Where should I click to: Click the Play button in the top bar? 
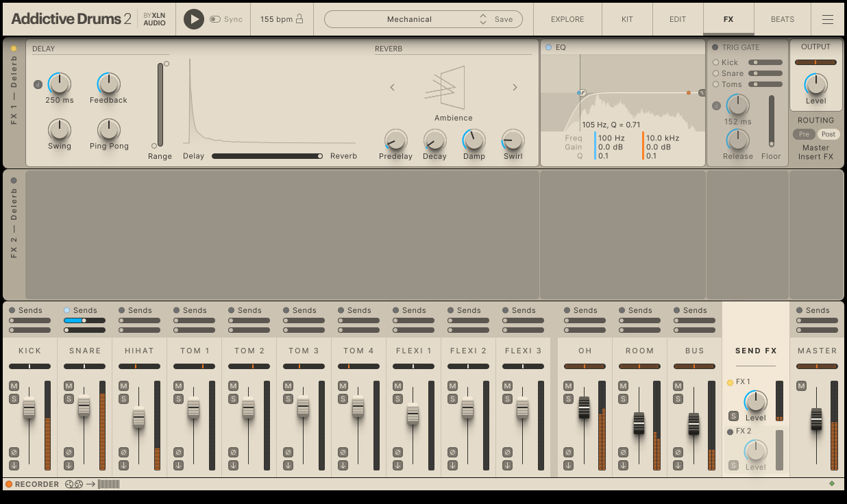click(194, 19)
